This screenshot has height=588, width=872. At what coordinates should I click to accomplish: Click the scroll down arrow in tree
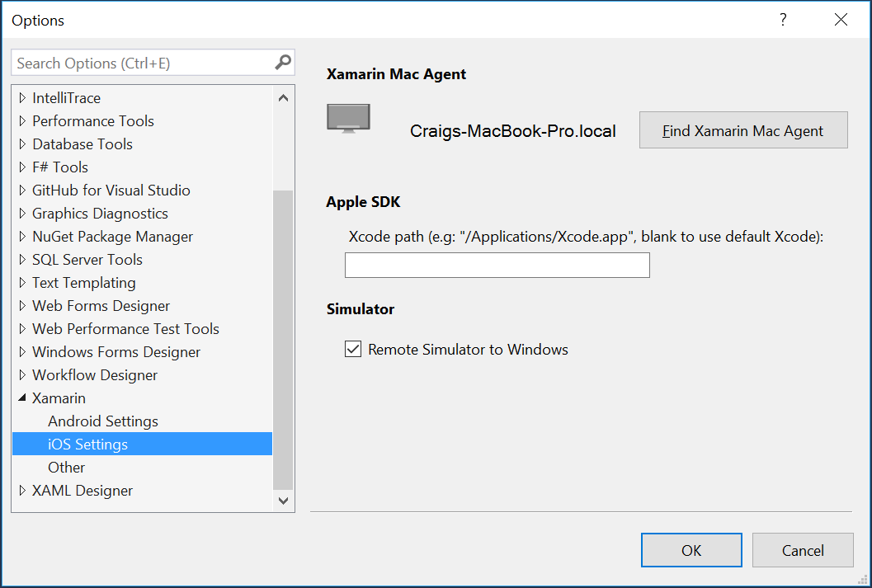coord(283,501)
